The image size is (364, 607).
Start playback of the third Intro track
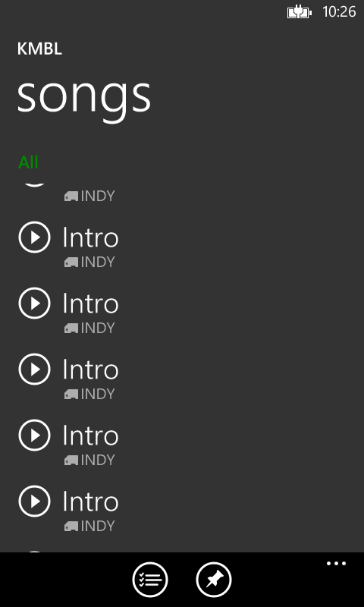pyautogui.click(x=34, y=369)
